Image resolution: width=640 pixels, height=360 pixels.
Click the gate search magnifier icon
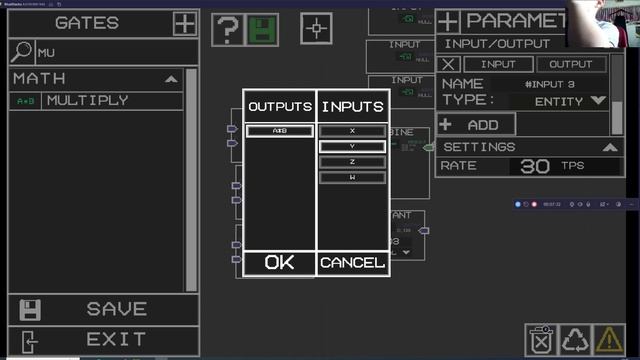click(x=21, y=52)
